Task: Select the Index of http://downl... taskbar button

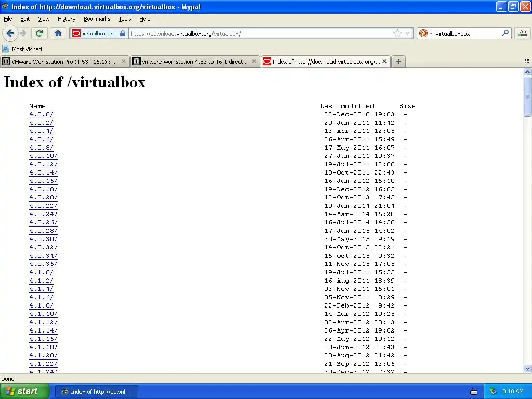Action: click(x=96, y=392)
